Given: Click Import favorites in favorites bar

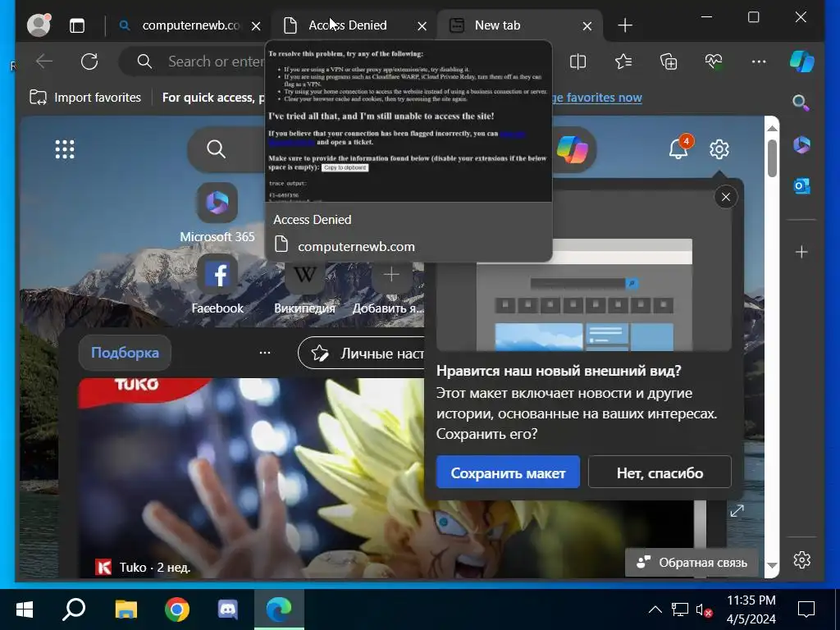Looking at the screenshot, I should point(85,98).
